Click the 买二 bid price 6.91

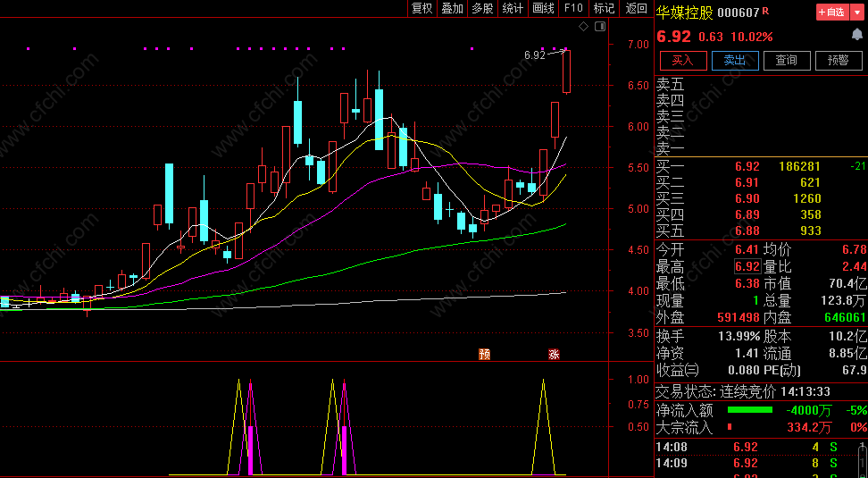pyautogui.click(x=747, y=182)
